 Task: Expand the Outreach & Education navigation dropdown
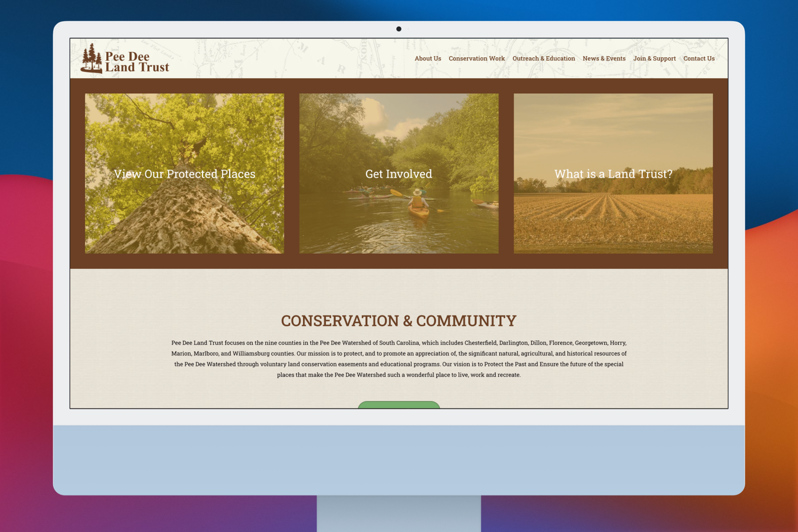coord(544,59)
